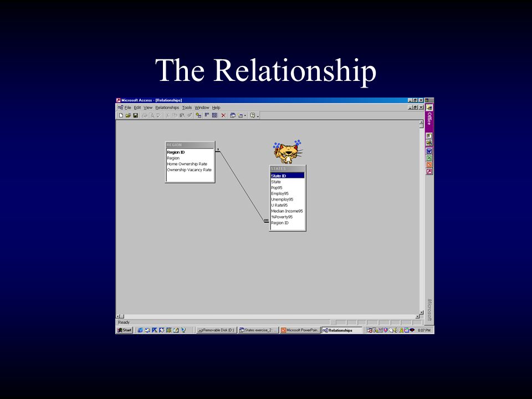
Task: Click the Show Table toolbar icon
Action: point(198,116)
